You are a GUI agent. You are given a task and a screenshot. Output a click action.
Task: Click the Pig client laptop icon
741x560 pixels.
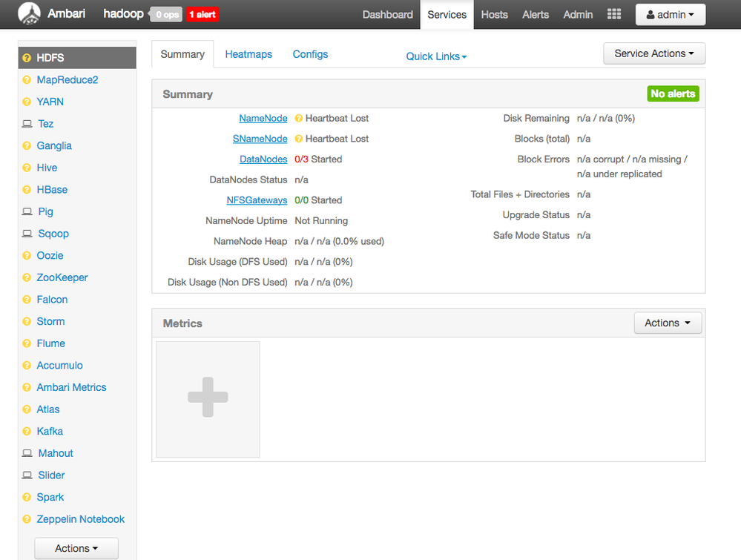click(27, 211)
